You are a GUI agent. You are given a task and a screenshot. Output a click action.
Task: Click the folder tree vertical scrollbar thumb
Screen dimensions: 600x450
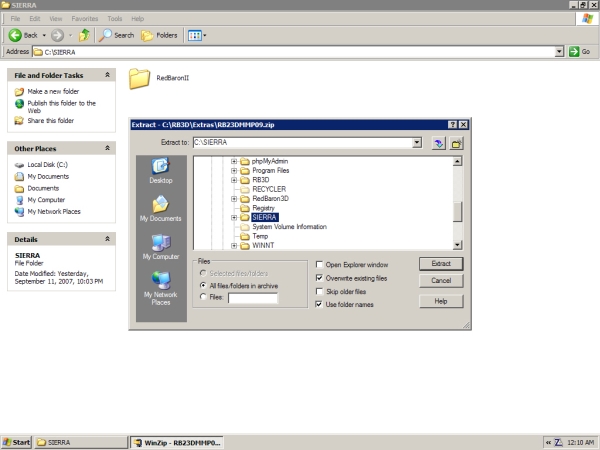click(x=458, y=211)
